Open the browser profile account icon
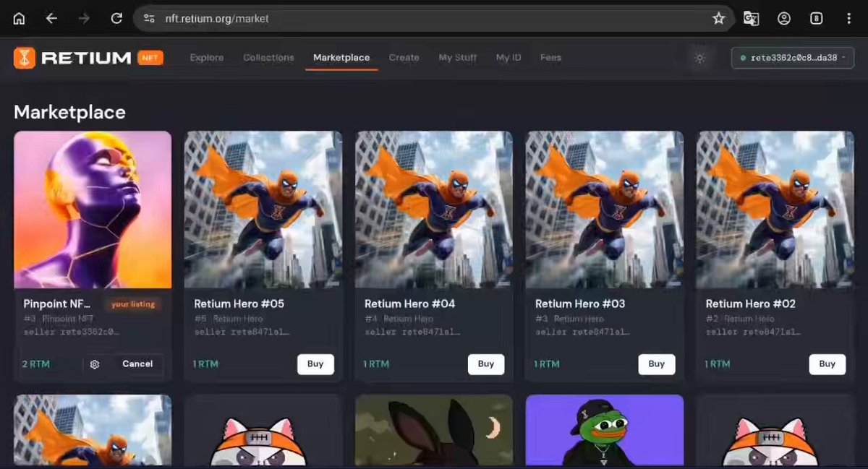This screenshot has width=868, height=469. pyautogui.click(x=784, y=19)
